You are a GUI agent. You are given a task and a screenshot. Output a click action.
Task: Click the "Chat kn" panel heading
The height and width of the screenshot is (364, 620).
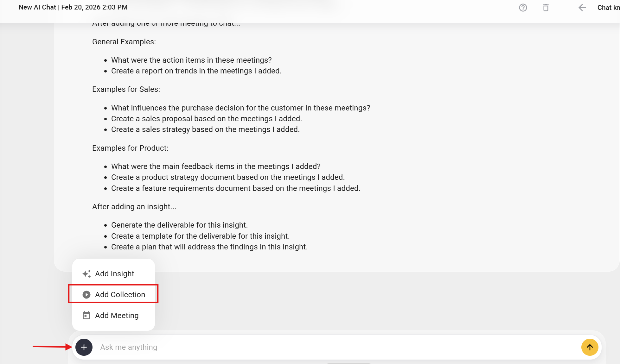[608, 8]
